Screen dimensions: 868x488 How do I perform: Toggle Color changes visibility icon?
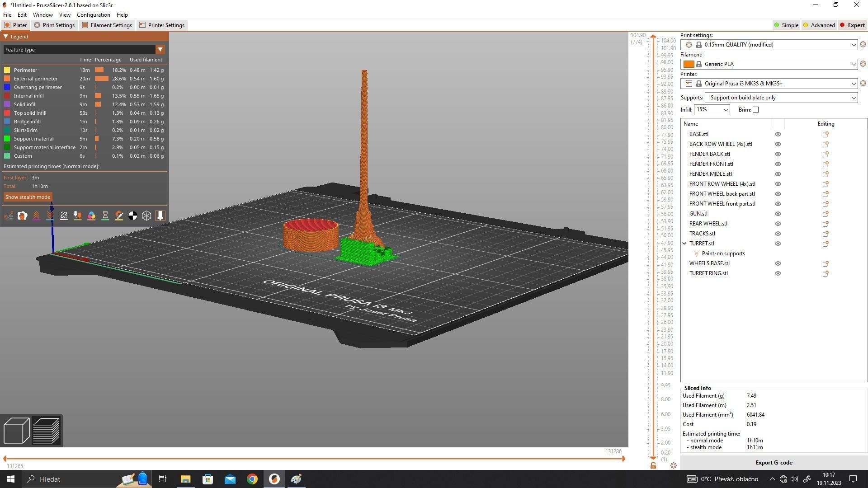click(x=91, y=216)
